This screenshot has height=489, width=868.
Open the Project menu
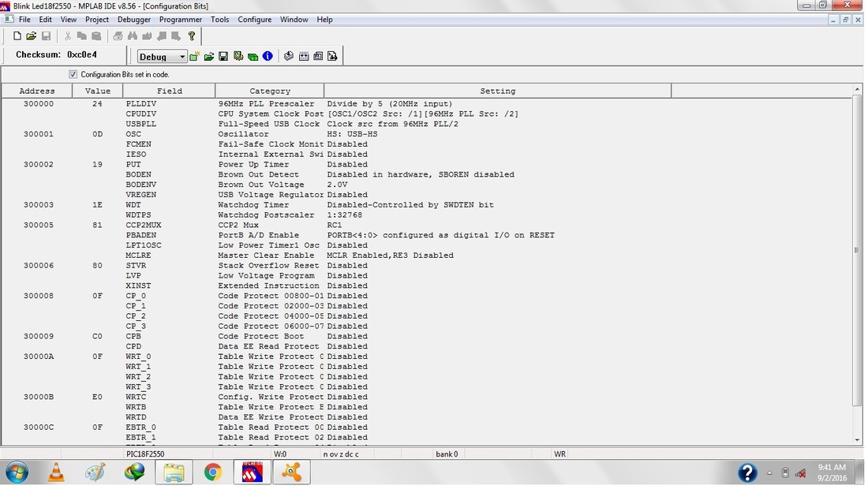(x=97, y=20)
